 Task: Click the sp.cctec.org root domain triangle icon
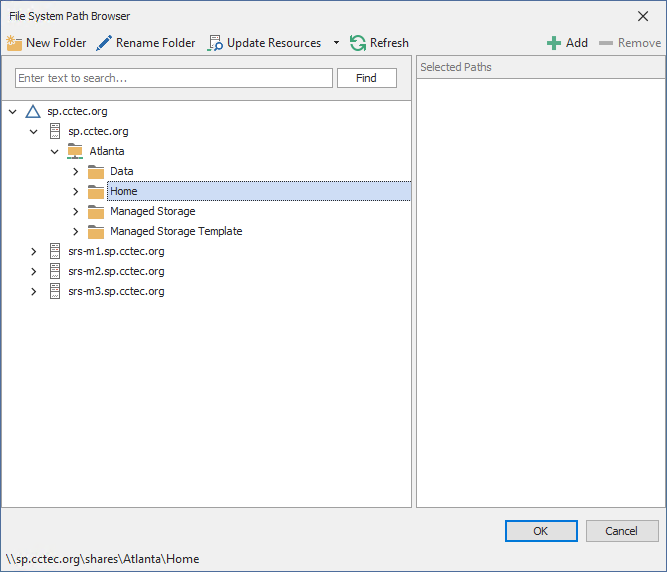pyautogui.click(x=33, y=111)
